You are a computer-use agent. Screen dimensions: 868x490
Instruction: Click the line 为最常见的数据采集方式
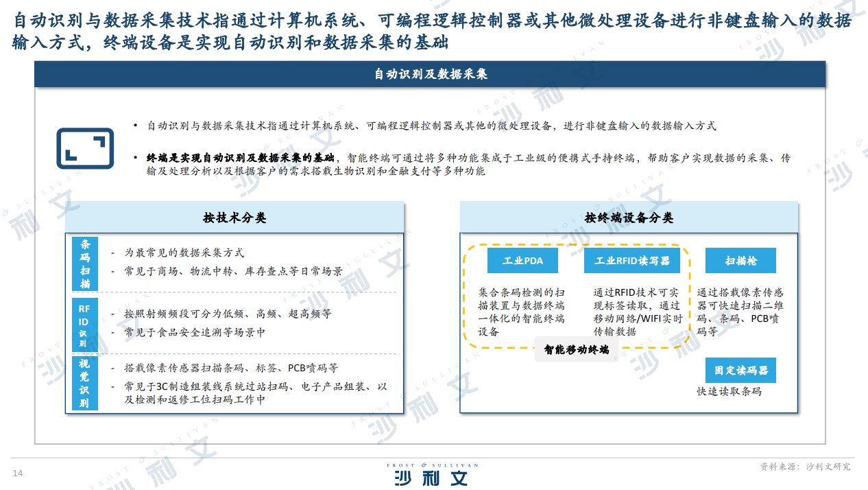click(x=184, y=253)
